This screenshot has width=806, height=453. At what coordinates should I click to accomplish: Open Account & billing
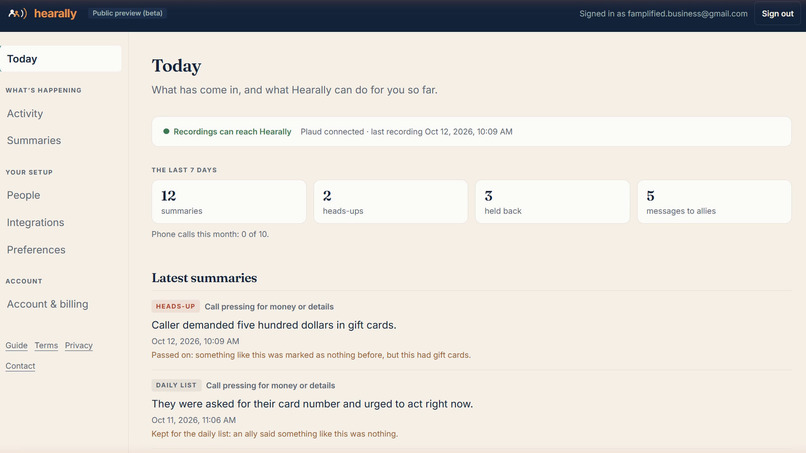point(47,304)
